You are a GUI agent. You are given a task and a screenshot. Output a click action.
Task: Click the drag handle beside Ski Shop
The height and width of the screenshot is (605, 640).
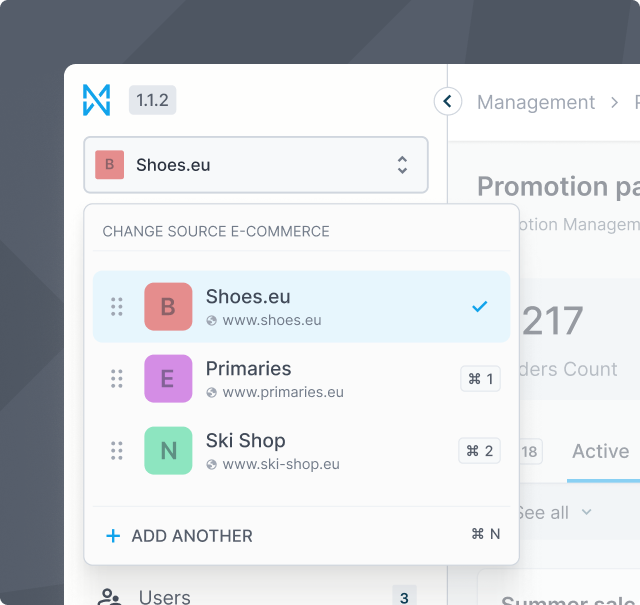pyautogui.click(x=117, y=451)
